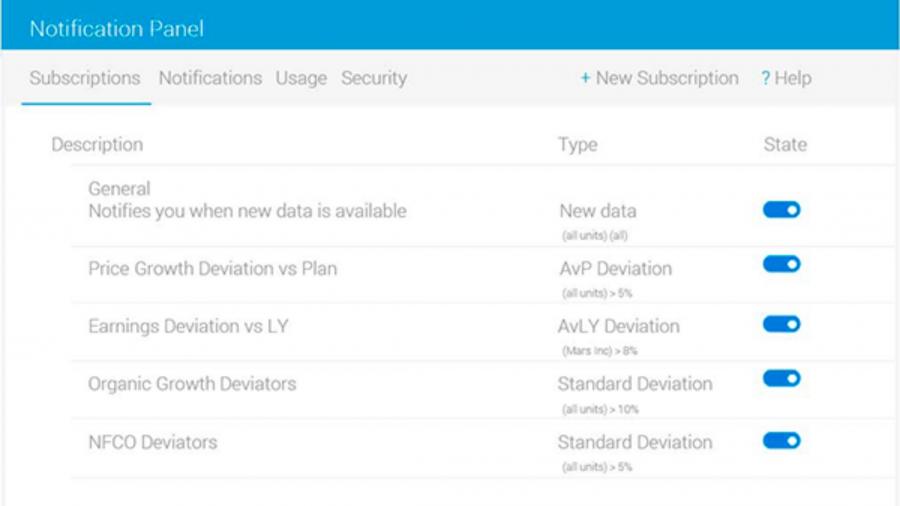This screenshot has width=900, height=506.
Task: Select the Price Growth Deviation vs Plan row
Action: (482, 275)
